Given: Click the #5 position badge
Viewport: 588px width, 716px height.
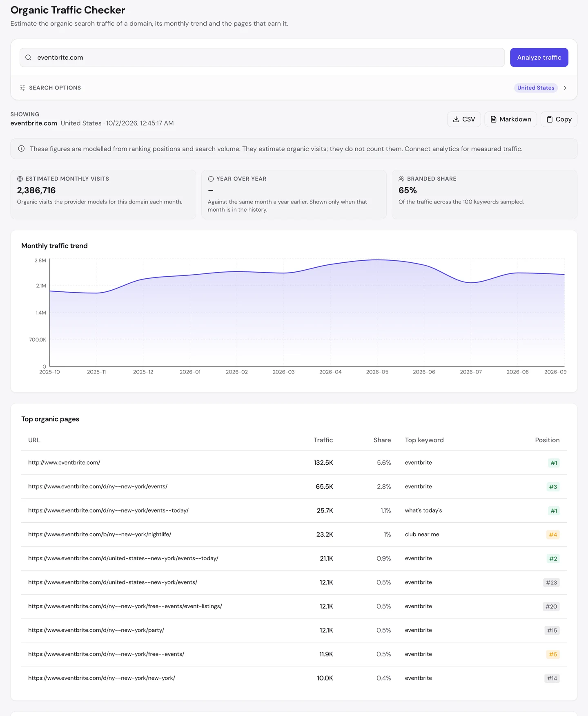Looking at the screenshot, I should click(553, 654).
